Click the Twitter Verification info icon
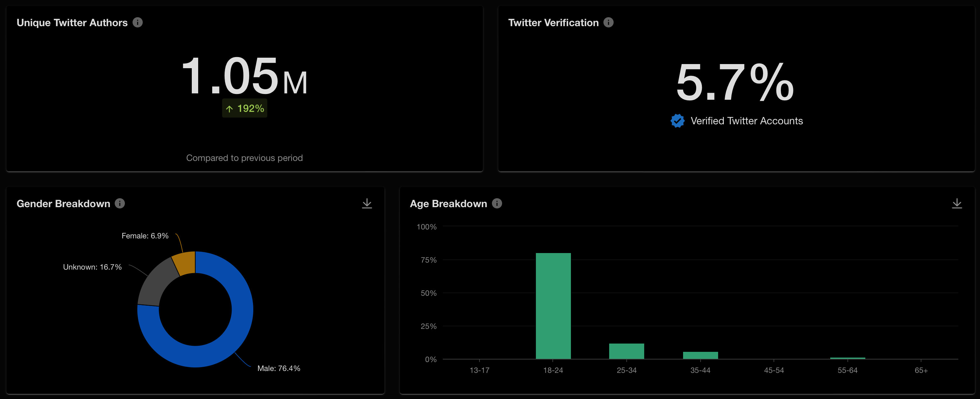 click(609, 22)
